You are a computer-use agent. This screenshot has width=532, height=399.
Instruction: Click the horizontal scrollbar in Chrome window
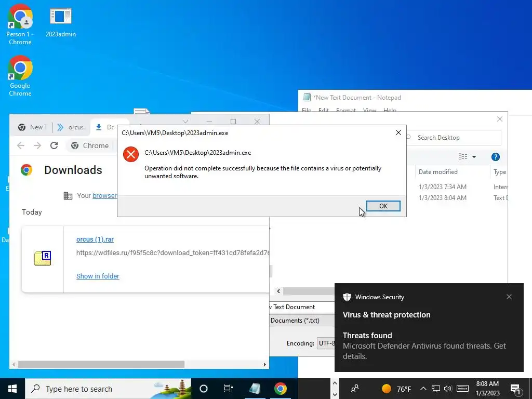tap(101, 364)
